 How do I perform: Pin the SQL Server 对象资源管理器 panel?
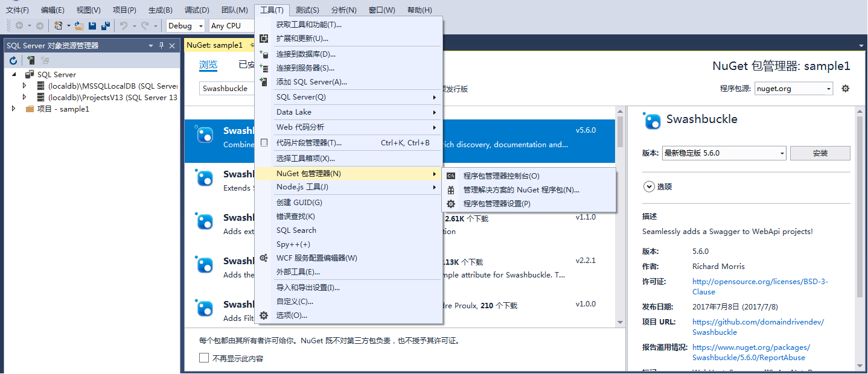click(161, 46)
